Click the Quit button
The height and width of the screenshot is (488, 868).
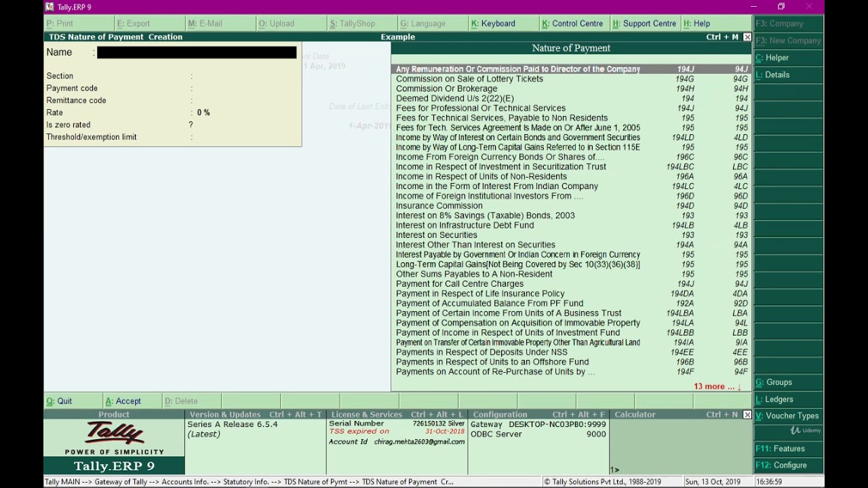pyautogui.click(x=59, y=401)
